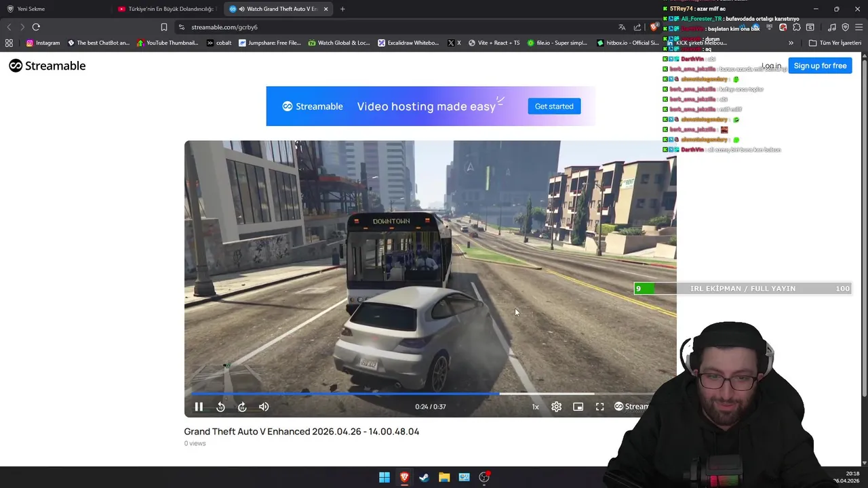This screenshot has width=868, height=488.
Task: Open hitbox.io - Official bookmark
Action: [x=628, y=43]
